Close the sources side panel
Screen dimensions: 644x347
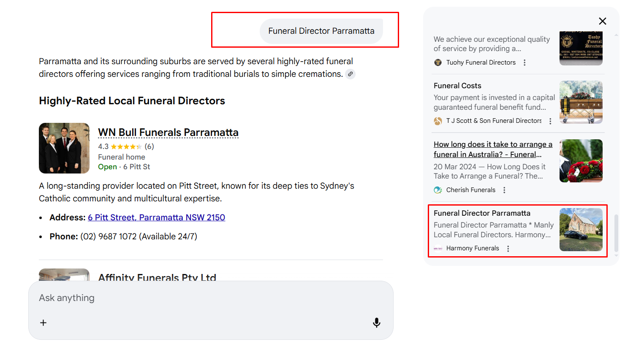coord(603,21)
